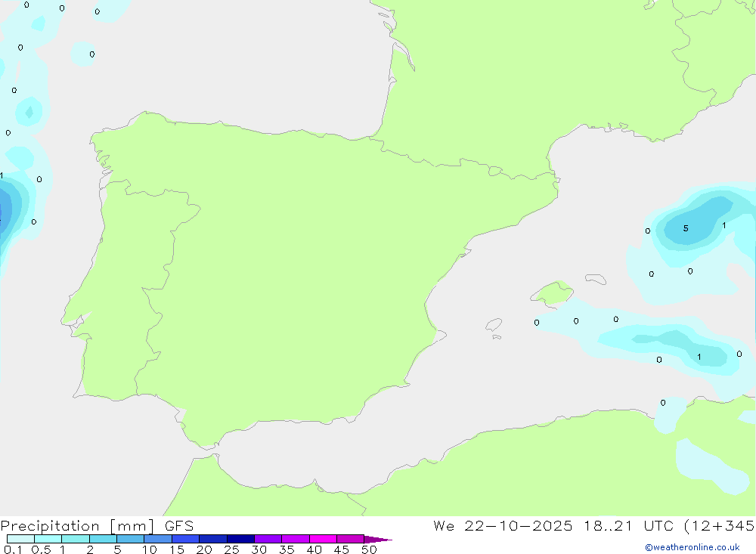Image resolution: width=756 pixels, height=554 pixels.
Task: Click the '0.1' legend scale label
Action: tap(13, 549)
